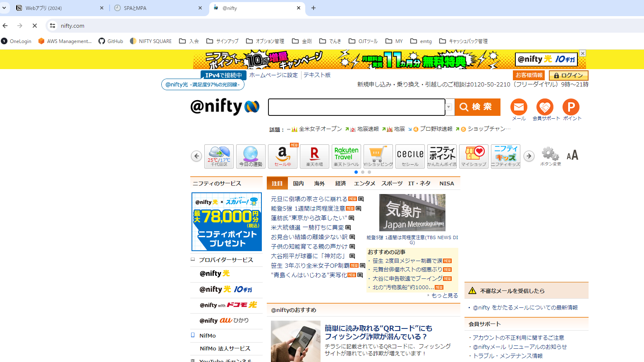Open GitHub bookmark

pyautogui.click(x=111, y=41)
